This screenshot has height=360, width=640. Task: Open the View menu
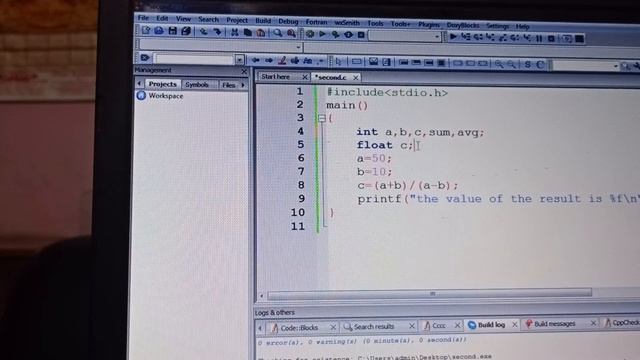(183, 19)
